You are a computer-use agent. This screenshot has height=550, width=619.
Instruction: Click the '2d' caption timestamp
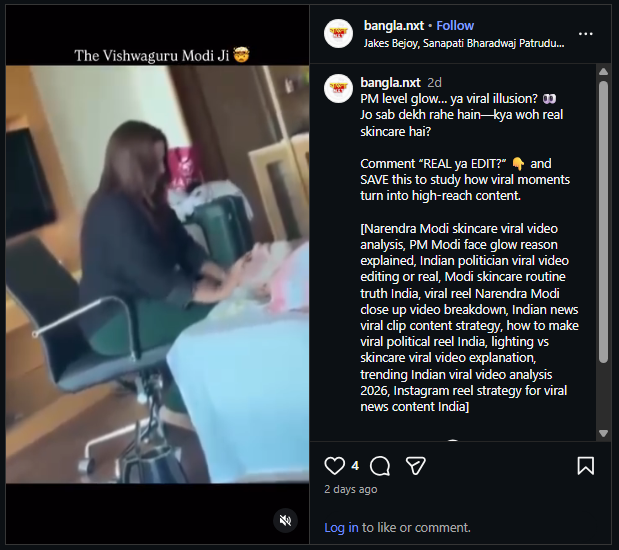point(434,82)
